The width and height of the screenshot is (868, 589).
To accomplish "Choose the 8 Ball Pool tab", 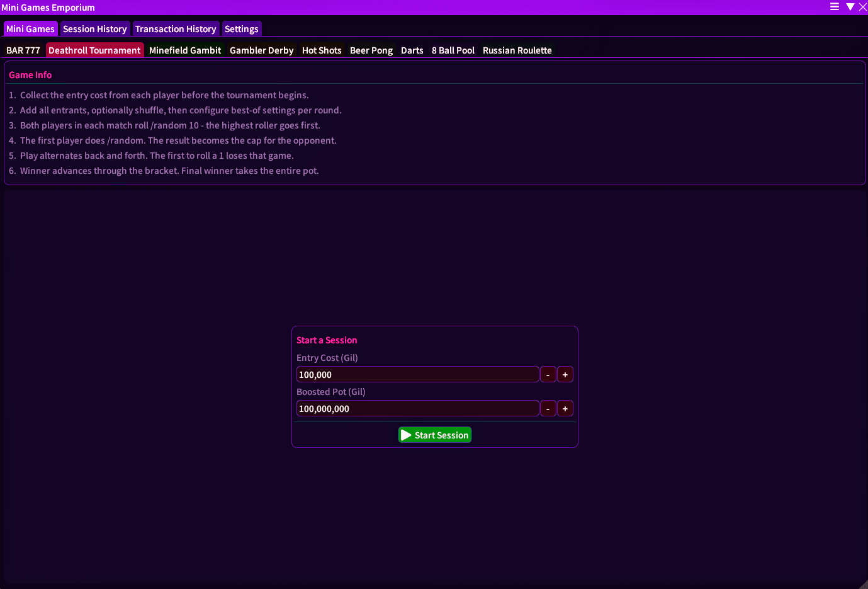I will (453, 50).
